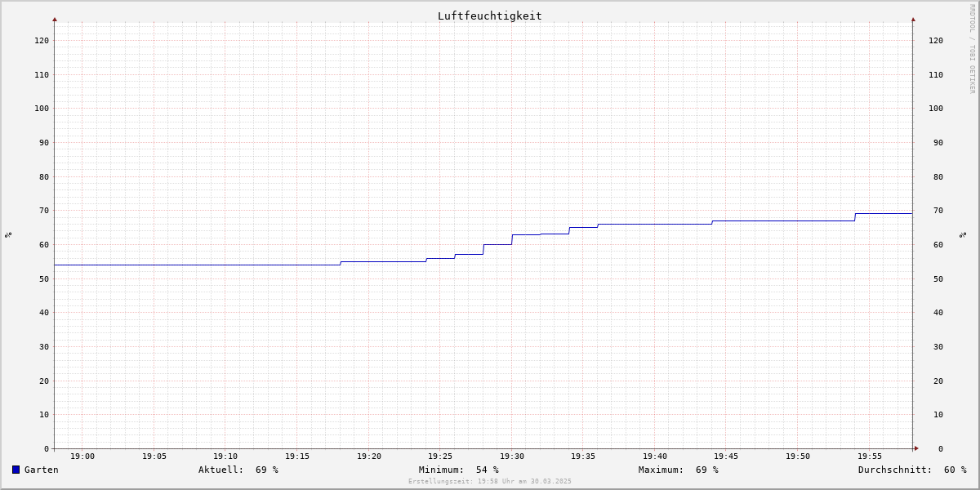
Task: Click the blue Garten legend color box
Action: click(x=16, y=470)
